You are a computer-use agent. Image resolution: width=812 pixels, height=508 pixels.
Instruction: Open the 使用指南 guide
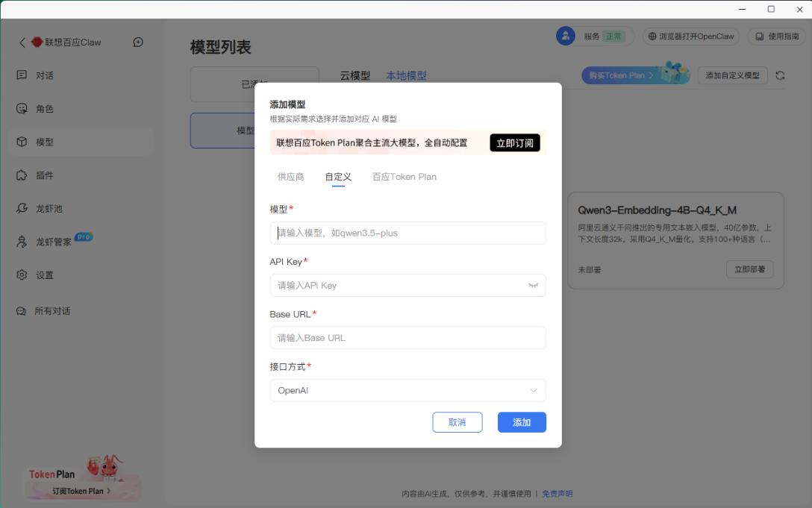pyautogui.click(x=777, y=37)
